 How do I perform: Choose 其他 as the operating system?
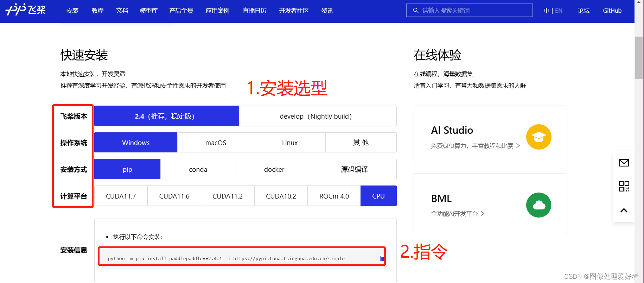361,143
